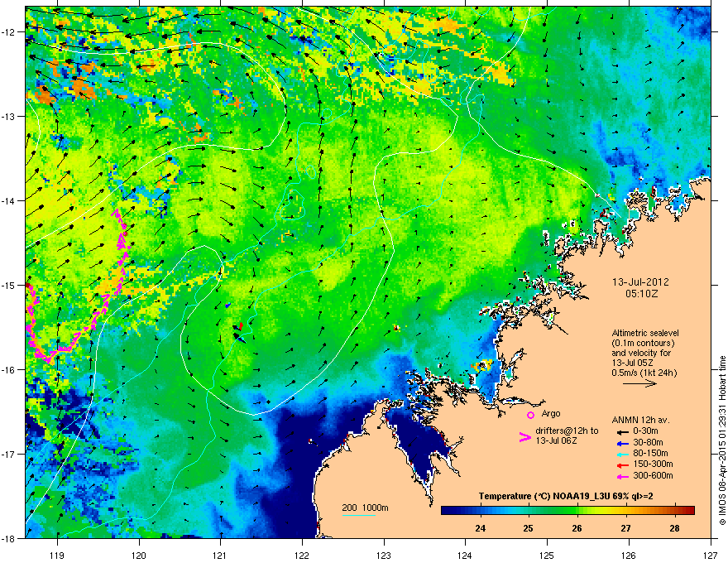Click the cyan 80-150m legend arrow
Screen dimensions: 728x563
(x=621, y=454)
